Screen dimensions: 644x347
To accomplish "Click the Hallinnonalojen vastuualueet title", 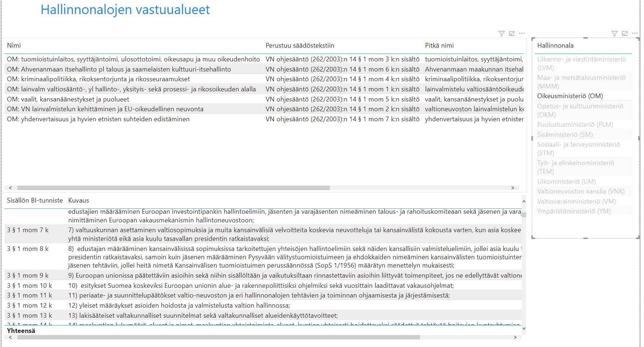I will tap(125, 10).
